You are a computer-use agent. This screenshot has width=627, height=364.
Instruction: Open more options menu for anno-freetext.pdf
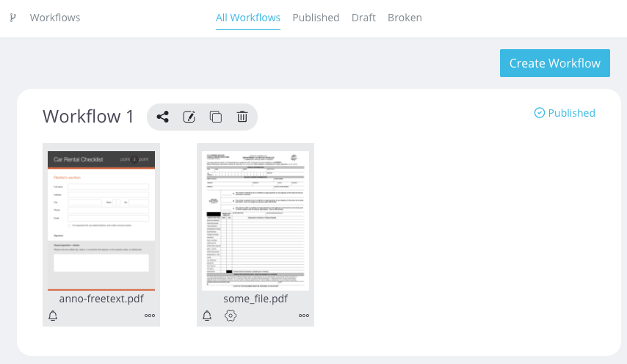[x=150, y=316]
